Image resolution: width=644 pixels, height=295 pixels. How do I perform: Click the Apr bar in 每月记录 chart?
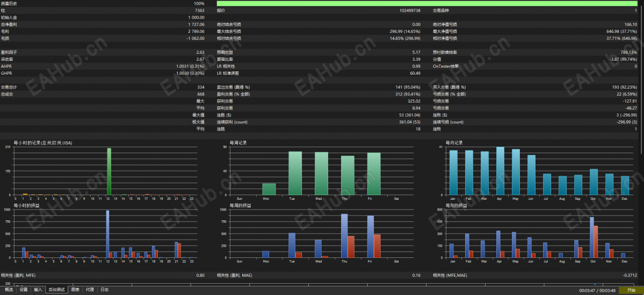click(500, 171)
